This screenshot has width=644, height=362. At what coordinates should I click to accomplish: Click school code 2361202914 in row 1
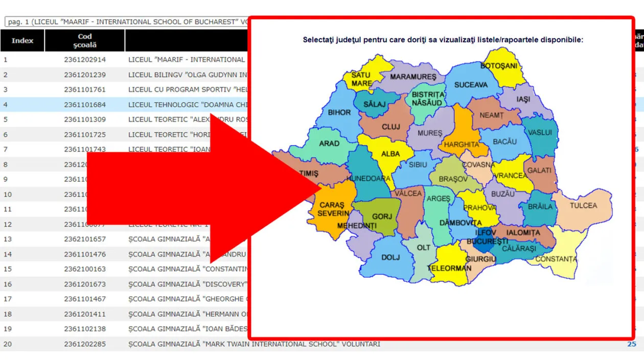coord(85,60)
